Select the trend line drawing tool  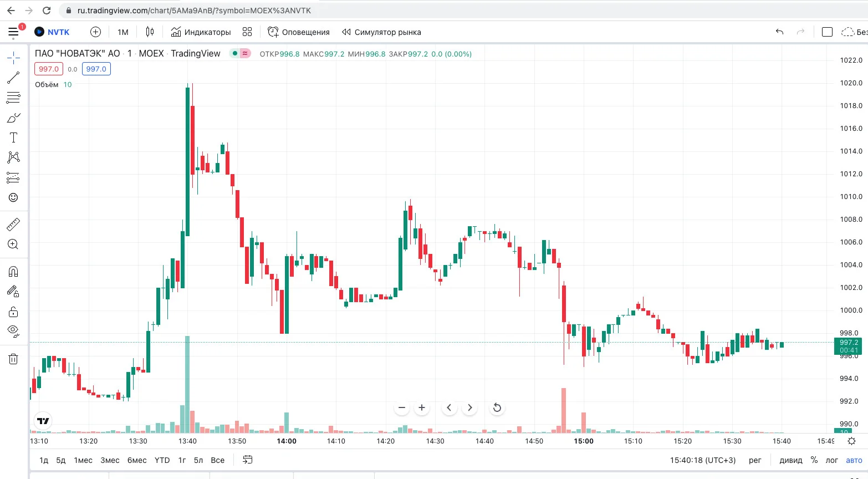click(x=13, y=78)
